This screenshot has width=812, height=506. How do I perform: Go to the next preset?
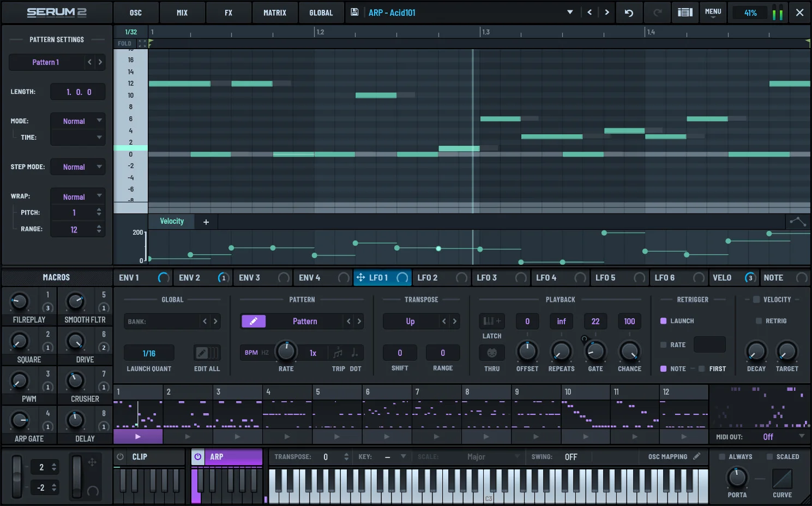coord(607,12)
